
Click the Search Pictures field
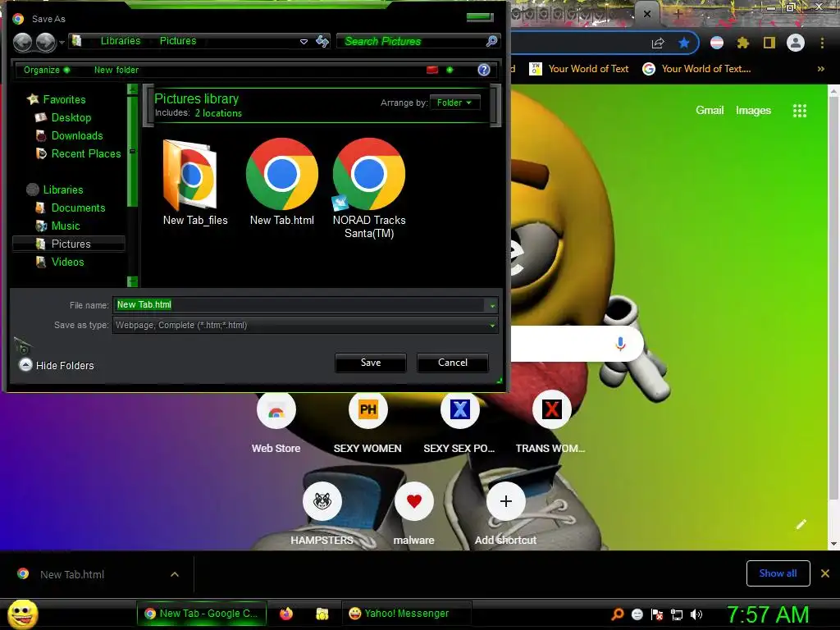tap(413, 41)
